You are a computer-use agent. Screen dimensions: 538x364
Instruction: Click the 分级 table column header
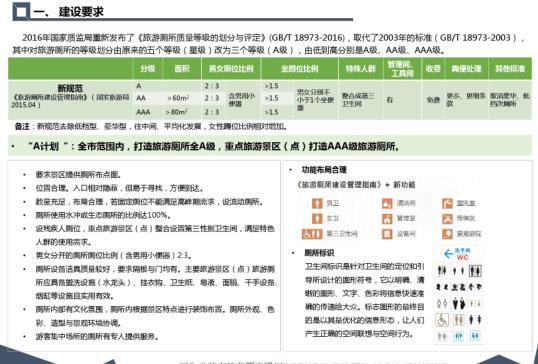(148, 69)
